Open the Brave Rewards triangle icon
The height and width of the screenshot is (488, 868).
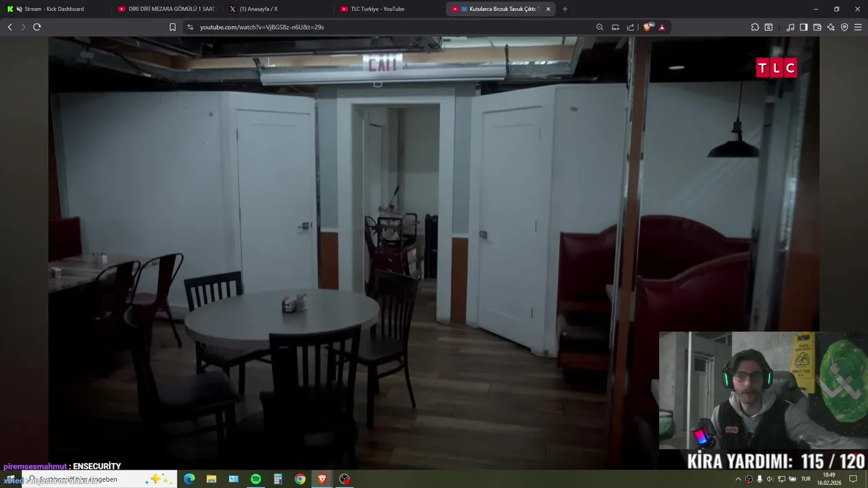pyautogui.click(x=662, y=27)
